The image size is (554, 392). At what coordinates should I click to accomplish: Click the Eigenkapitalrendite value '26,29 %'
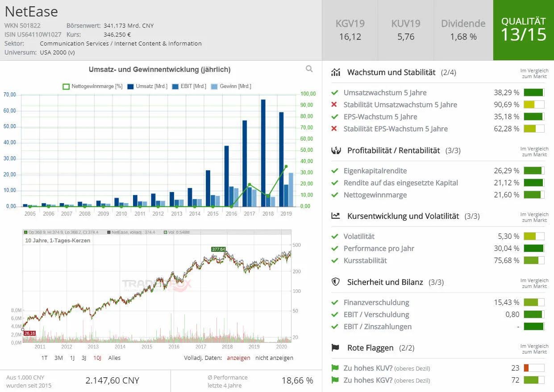[x=507, y=171]
